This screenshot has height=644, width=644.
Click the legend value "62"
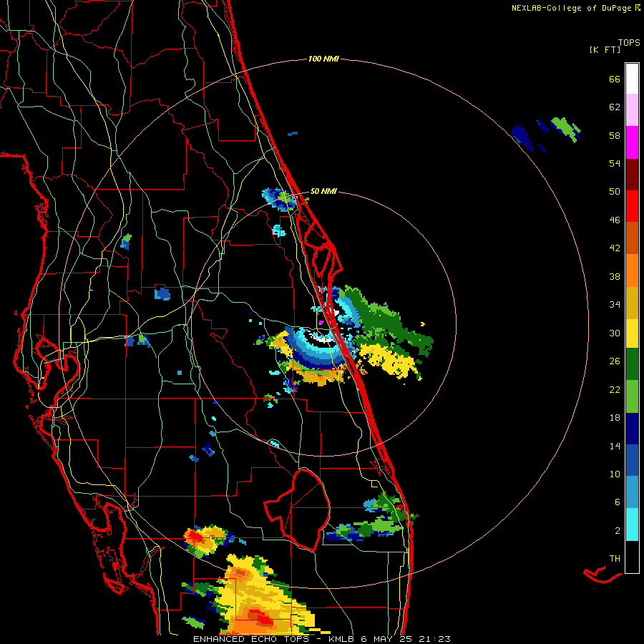click(615, 107)
